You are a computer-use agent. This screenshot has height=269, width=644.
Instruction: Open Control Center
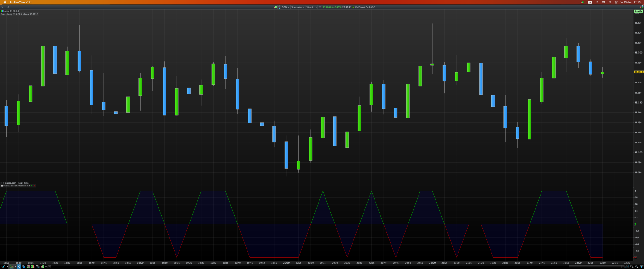[616, 2]
